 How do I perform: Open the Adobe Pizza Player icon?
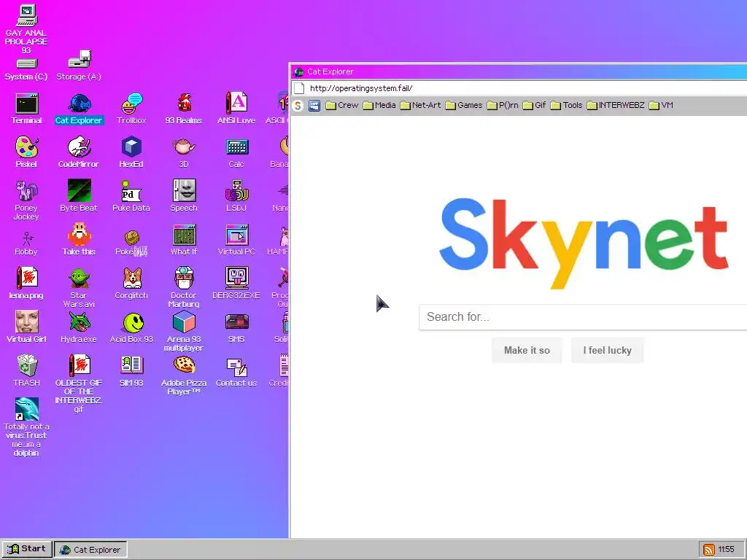pos(184,376)
